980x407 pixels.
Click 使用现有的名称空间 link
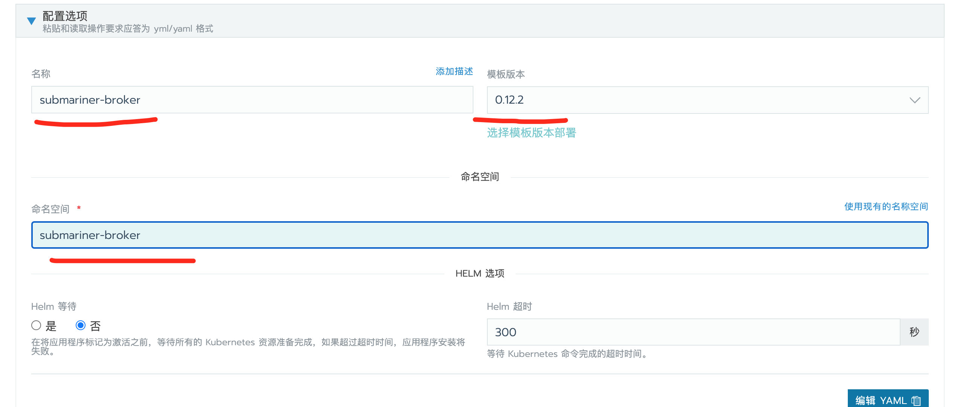[886, 207]
